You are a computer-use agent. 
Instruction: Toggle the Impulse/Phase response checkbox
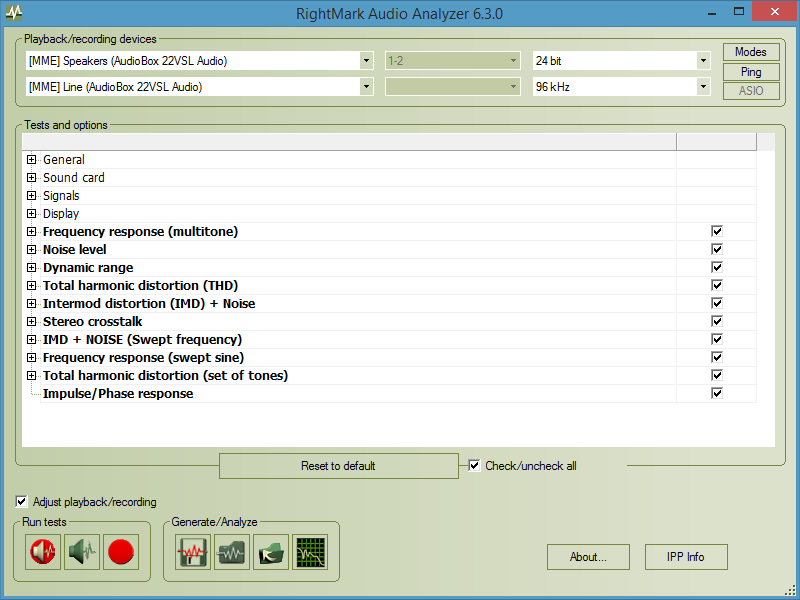[x=717, y=393]
